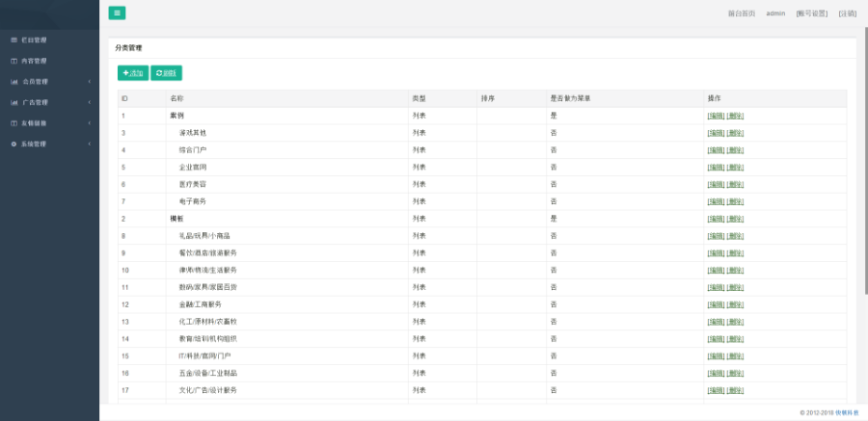
Task: Delete the 电子商务 category row
Action: [x=735, y=201]
